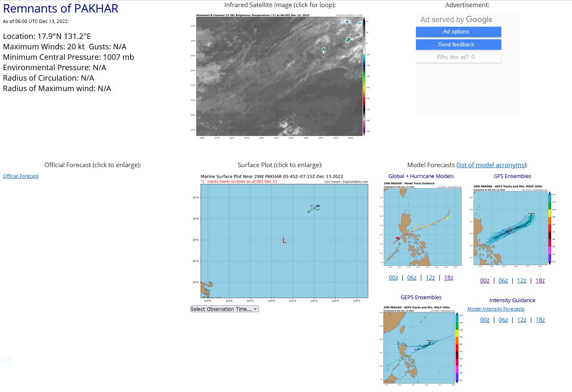The height and width of the screenshot is (392, 572).
Task: Open the GFS Ensembles track image
Action: click(x=512, y=226)
